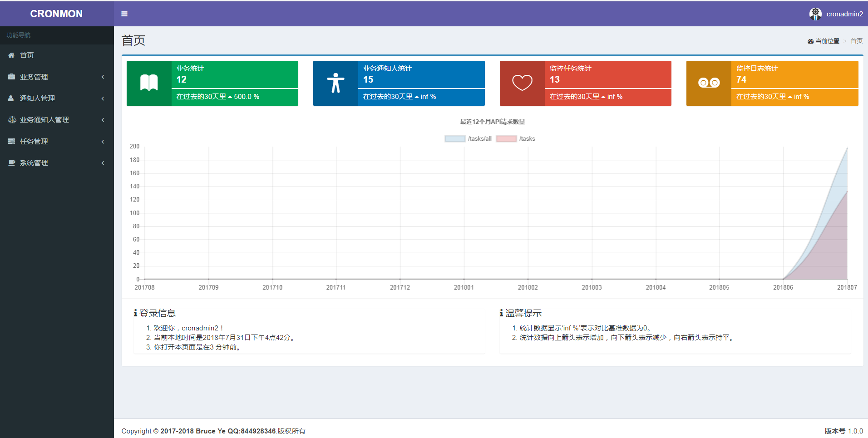The height and width of the screenshot is (438, 868).
Task: Click the info icon next to 登录信息
Action: [135, 313]
